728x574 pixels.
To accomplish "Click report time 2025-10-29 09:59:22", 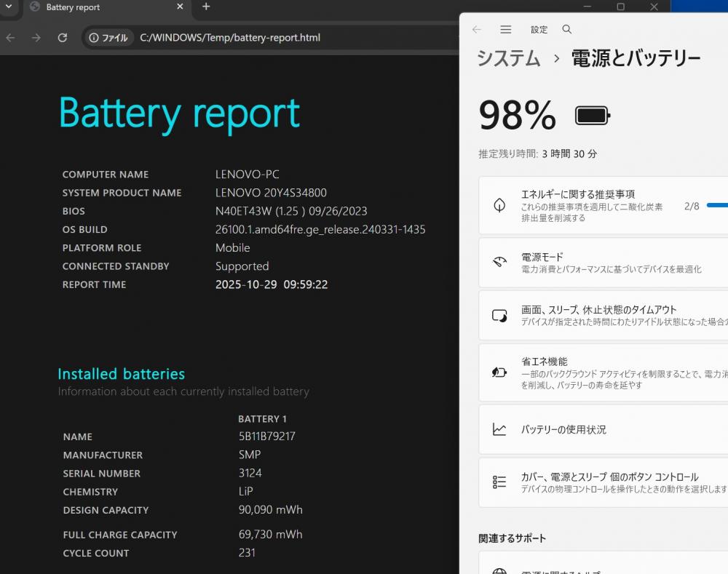I will [x=271, y=284].
